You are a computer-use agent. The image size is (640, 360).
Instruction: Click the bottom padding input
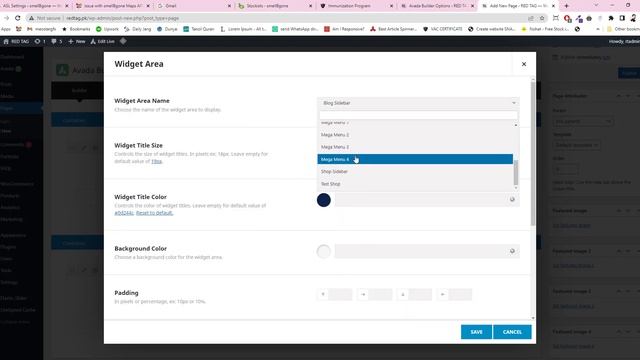(x=420, y=294)
